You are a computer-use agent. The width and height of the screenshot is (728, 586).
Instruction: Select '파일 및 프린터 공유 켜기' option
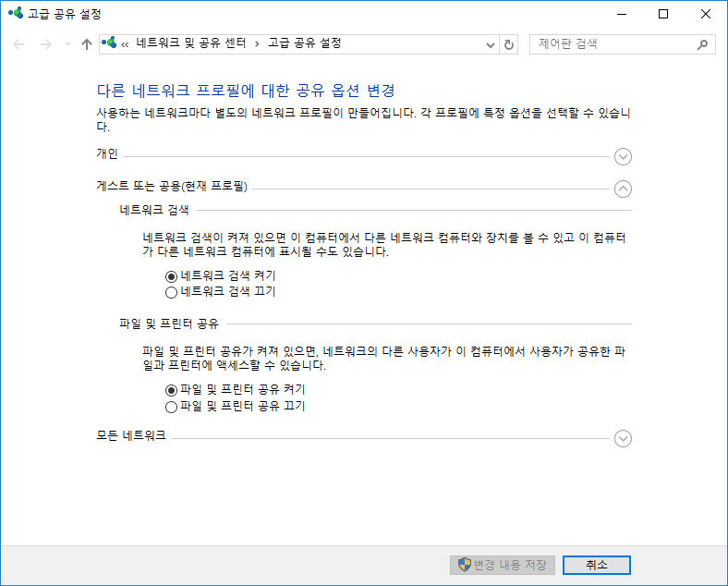pos(170,390)
